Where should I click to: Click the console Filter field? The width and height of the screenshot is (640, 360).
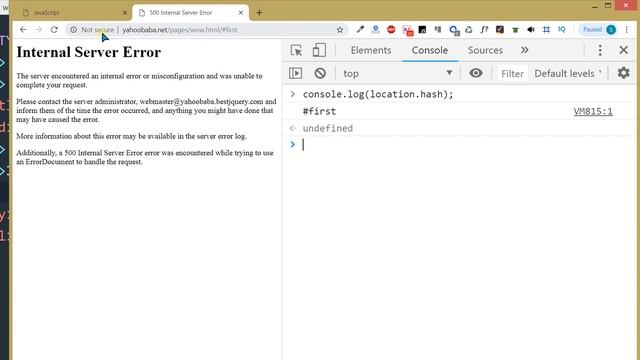coord(512,73)
